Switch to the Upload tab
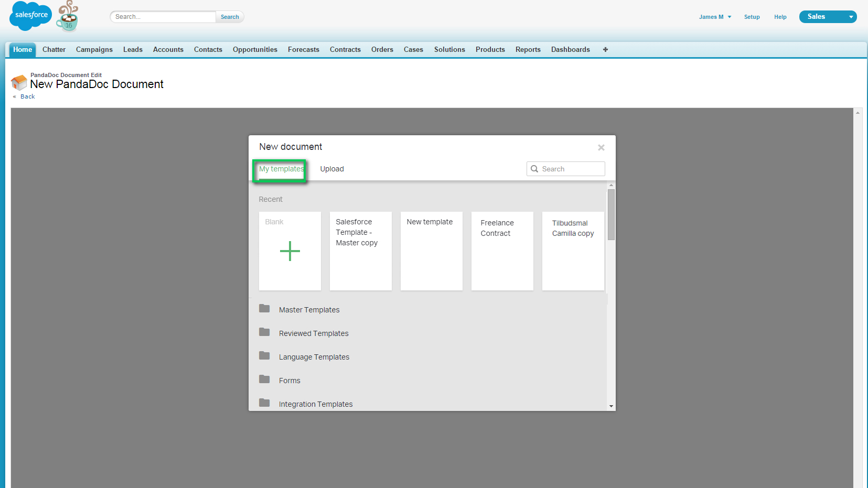Viewport: 868px width, 488px height. [332, 169]
